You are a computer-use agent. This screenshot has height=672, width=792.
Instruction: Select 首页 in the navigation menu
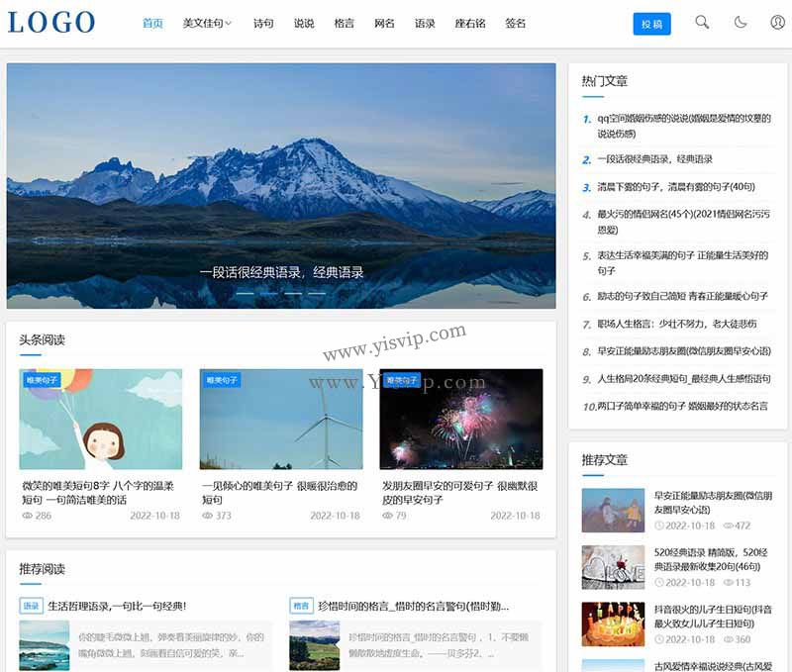151,22
